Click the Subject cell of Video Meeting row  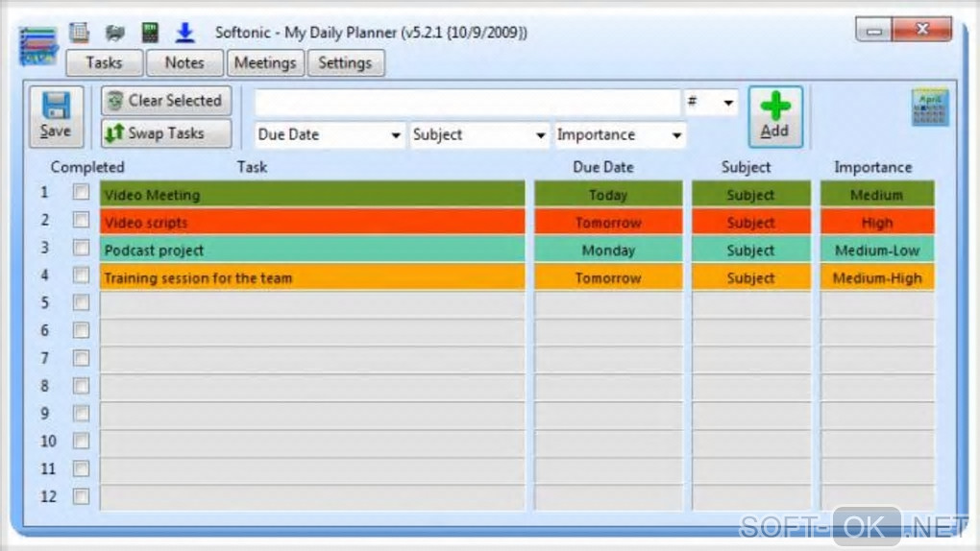pos(751,194)
